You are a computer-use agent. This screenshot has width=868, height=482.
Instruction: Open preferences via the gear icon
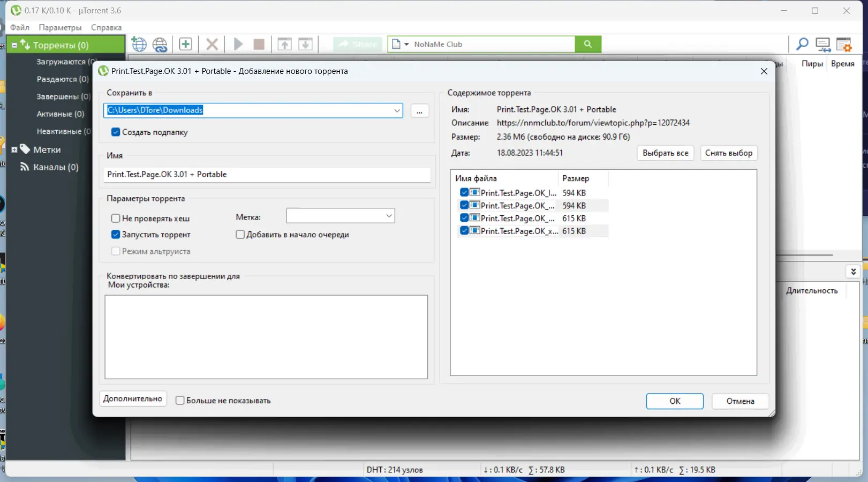click(x=845, y=44)
